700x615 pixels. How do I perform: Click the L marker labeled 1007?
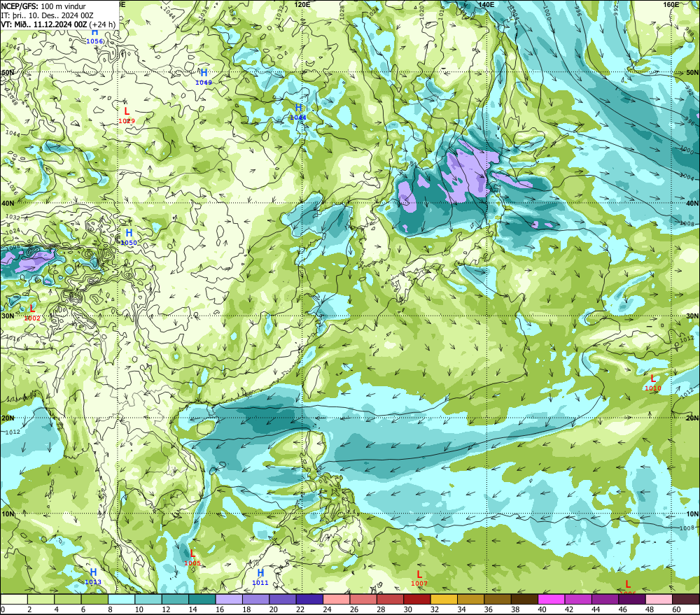click(x=419, y=578)
